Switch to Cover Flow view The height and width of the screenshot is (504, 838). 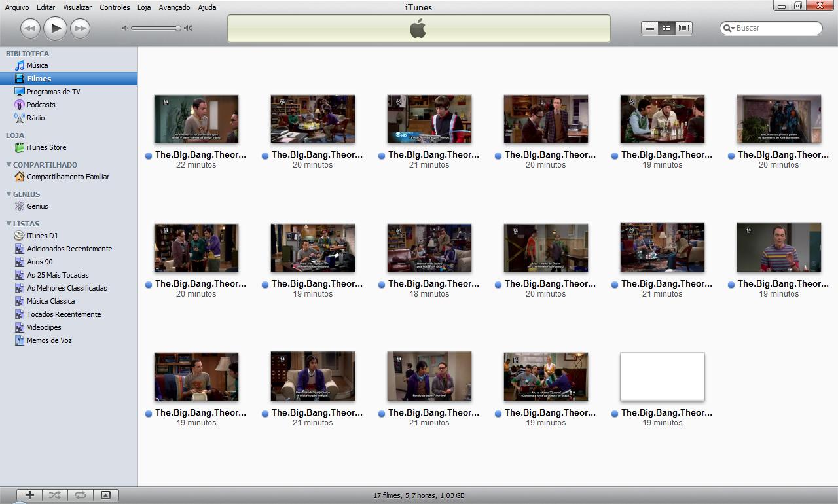(x=684, y=28)
